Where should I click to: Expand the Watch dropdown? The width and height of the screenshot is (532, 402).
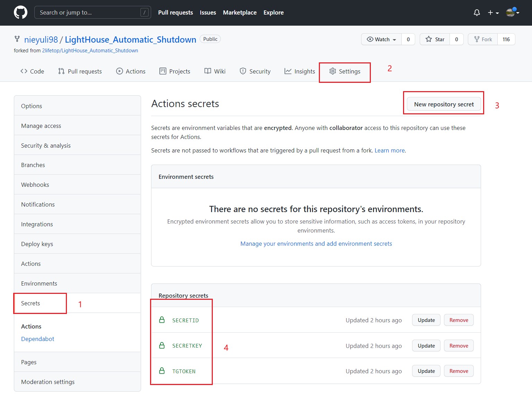(x=381, y=39)
